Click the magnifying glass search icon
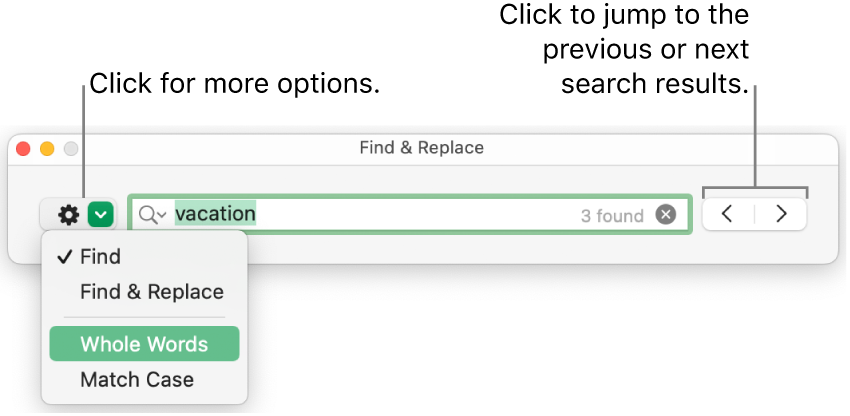Viewport: 850px width, 416px height. (148, 214)
